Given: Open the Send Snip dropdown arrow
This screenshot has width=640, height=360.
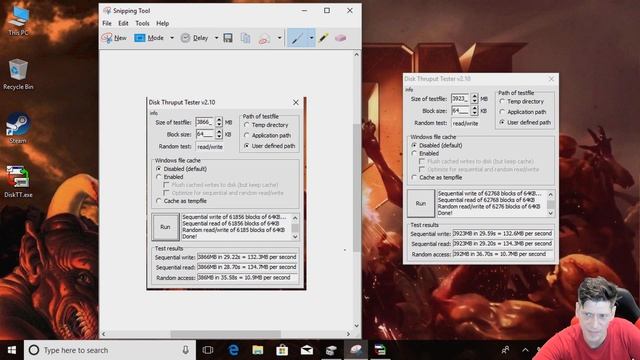Looking at the screenshot, I should pos(280,38).
